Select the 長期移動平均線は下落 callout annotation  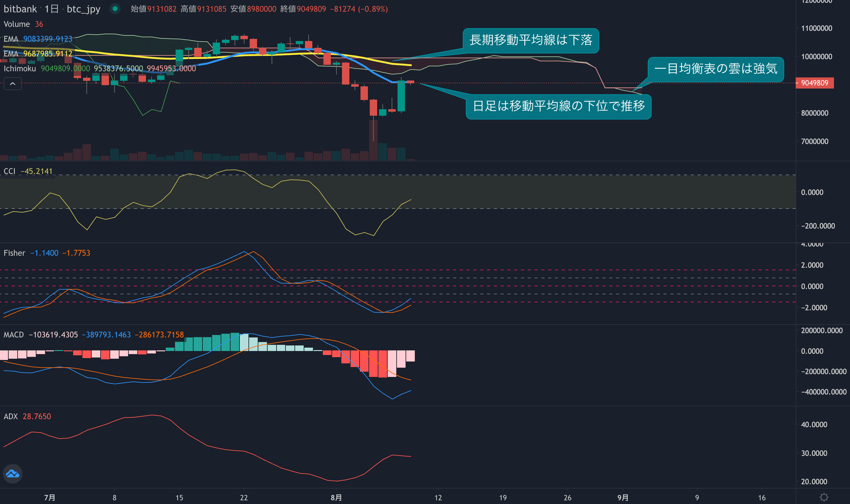tap(531, 40)
